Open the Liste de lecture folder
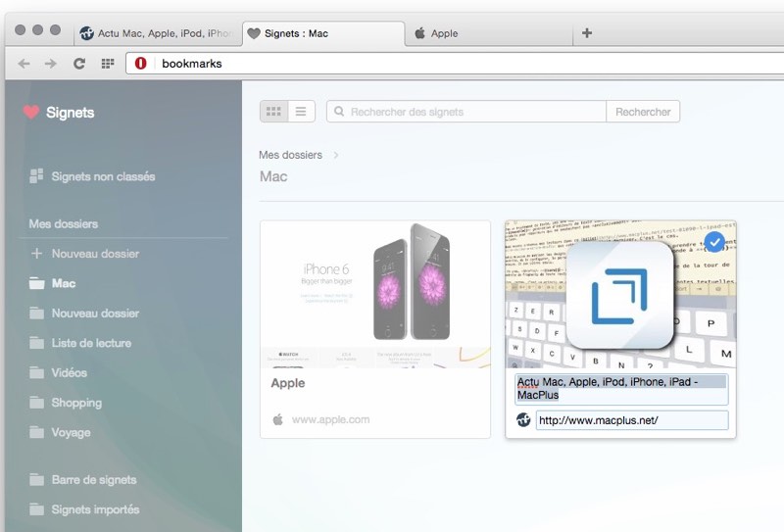The height and width of the screenshot is (532, 784). pos(80,343)
